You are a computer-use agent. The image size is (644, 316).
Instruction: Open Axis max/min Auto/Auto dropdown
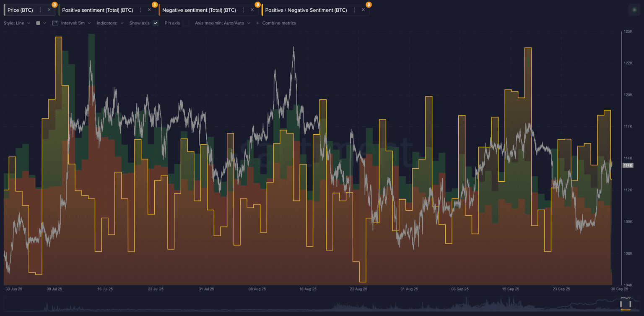tap(222, 23)
